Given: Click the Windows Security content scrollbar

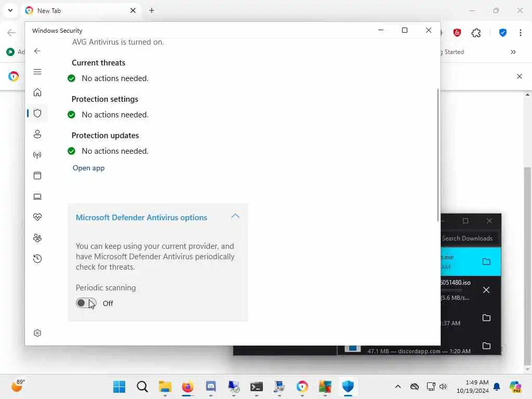Looking at the screenshot, I should coord(438,155).
